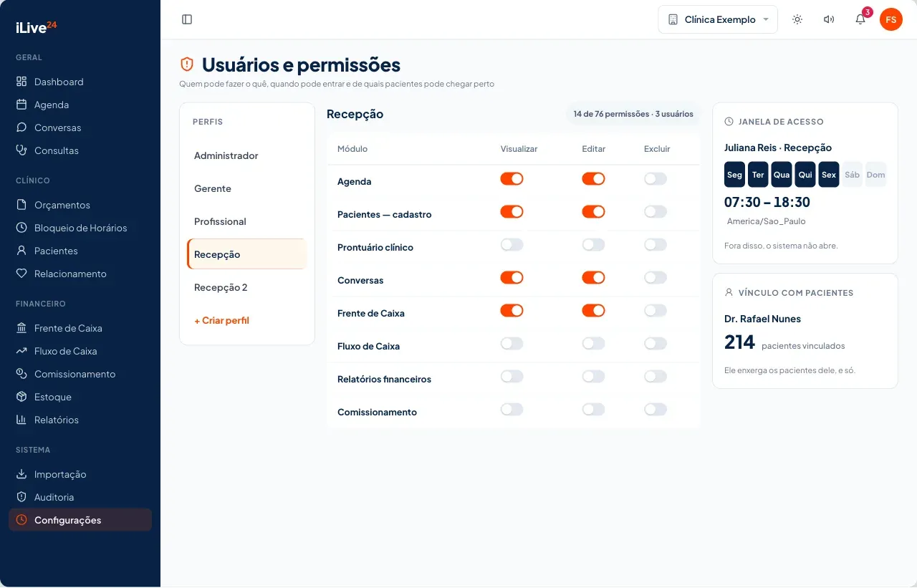This screenshot has height=588, width=917.
Task: Toggle sound with the speaker icon
Action: [x=829, y=19]
